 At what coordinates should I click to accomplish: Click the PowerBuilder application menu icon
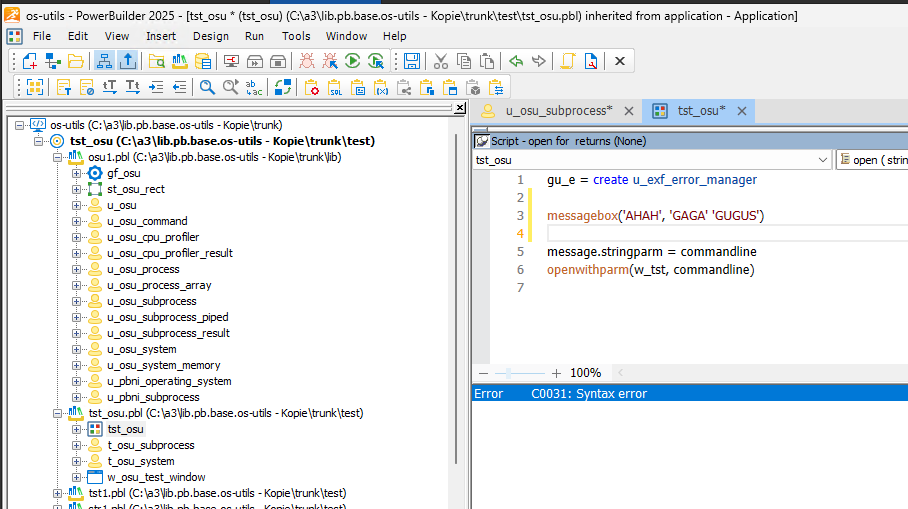tap(14, 36)
